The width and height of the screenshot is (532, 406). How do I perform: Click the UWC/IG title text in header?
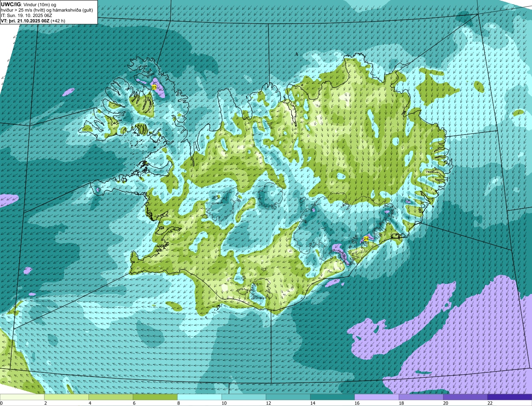pos(10,4)
